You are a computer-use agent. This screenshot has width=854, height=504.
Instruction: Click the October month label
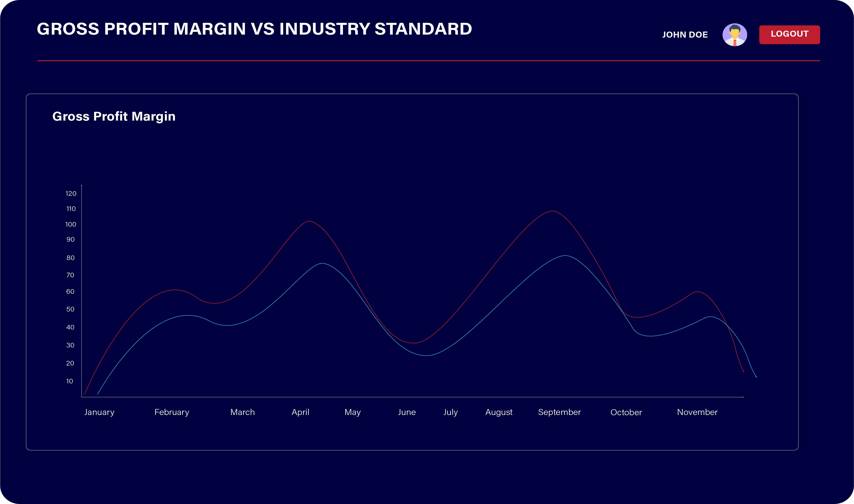[626, 412]
